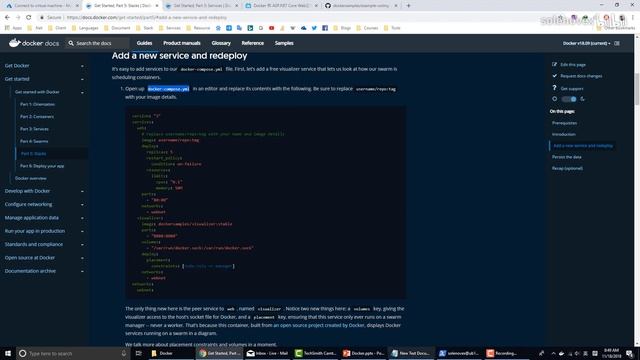Click the moon icon beside theme switch

point(582,99)
